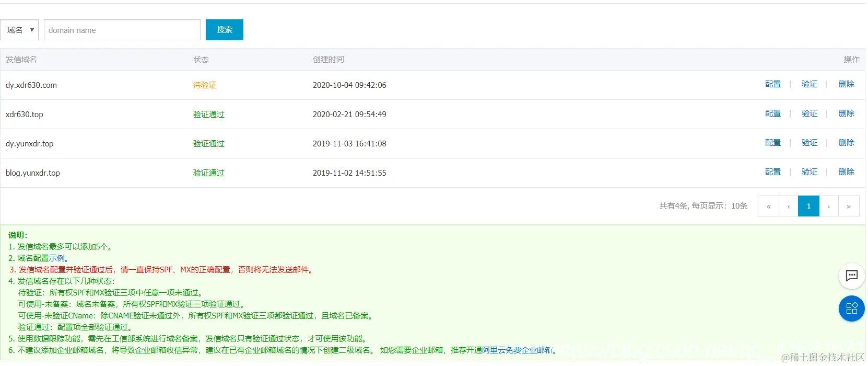Click the 验证通过 status of blog.yunxdr.top
The height and width of the screenshot is (366, 868).
209,173
